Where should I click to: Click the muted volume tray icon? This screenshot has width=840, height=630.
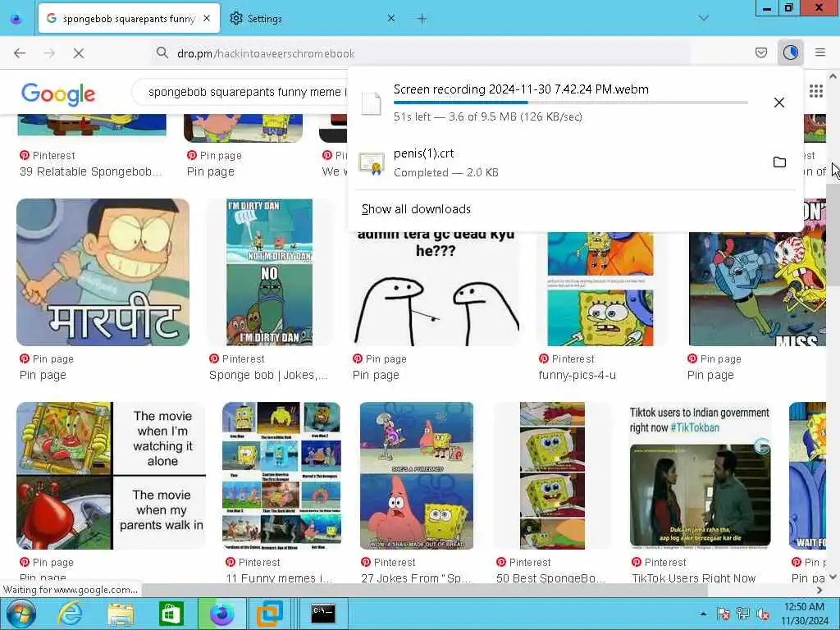click(762, 614)
